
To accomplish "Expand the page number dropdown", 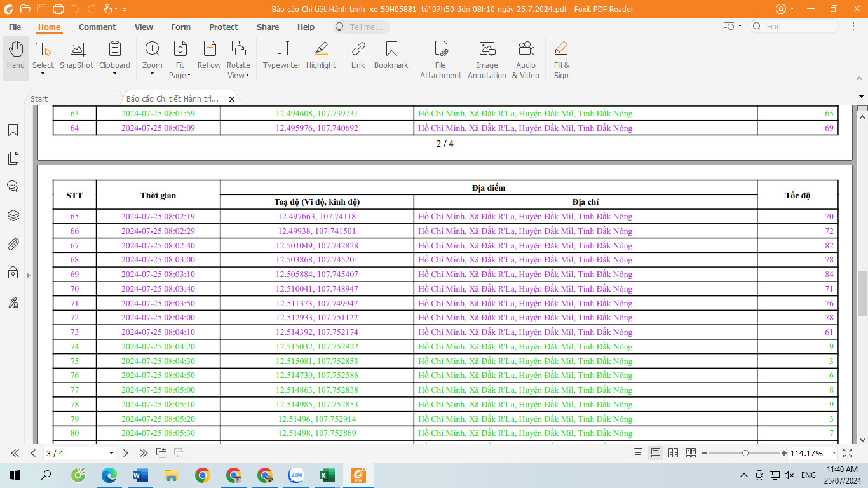I will tap(112, 454).
